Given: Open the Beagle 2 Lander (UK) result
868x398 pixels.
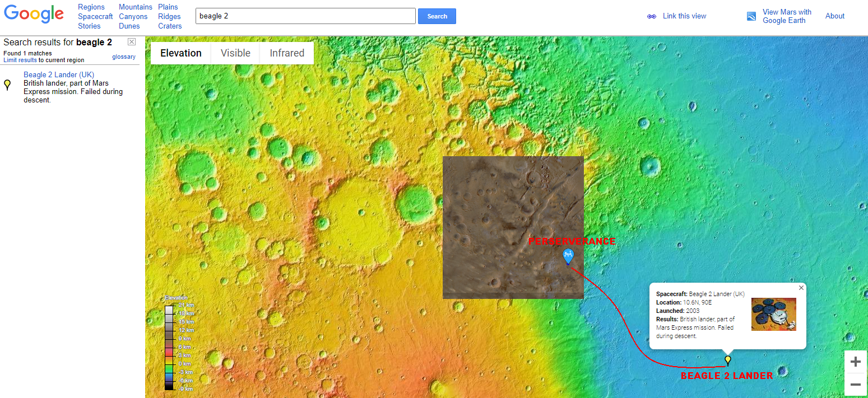Looking at the screenshot, I should (59, 74).
